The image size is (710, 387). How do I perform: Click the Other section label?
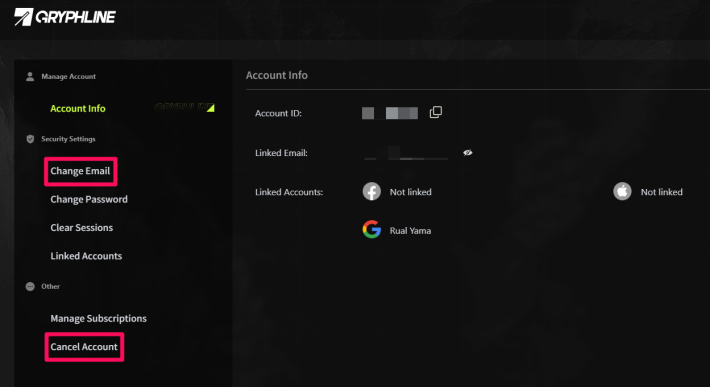point(50,287)
